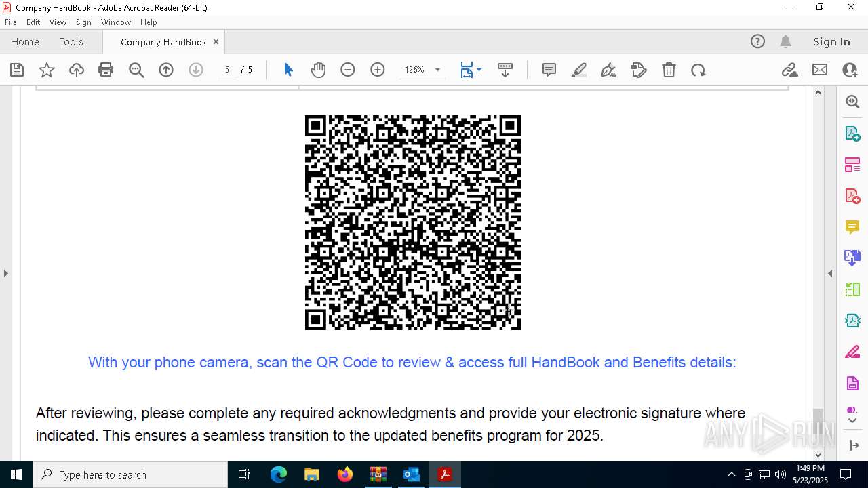Open the File menu
Viewport: 868px width, 488px height.
tap(11, 22)
